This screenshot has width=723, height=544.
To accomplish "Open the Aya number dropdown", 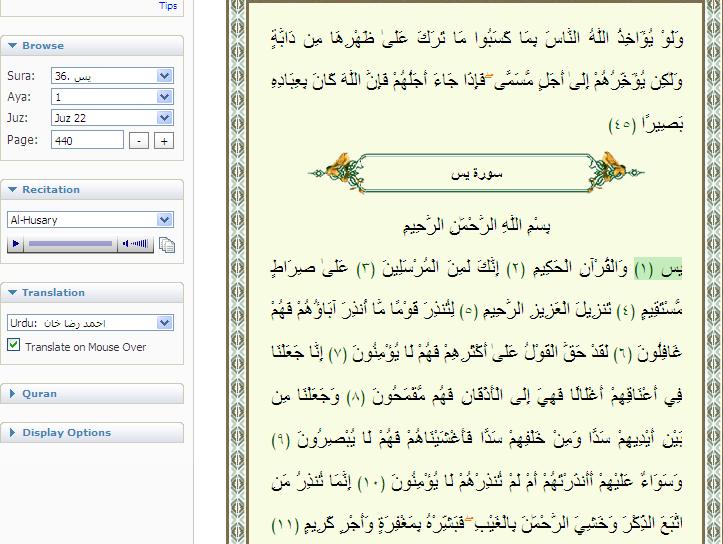I will pos(165,97).
